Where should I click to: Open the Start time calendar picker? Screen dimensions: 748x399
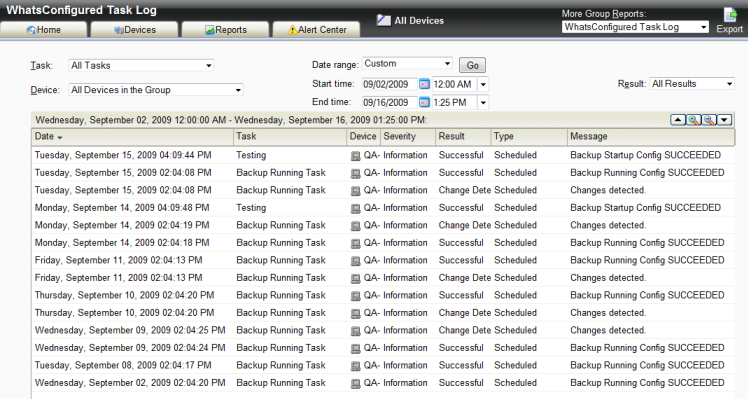coord(424,84)
